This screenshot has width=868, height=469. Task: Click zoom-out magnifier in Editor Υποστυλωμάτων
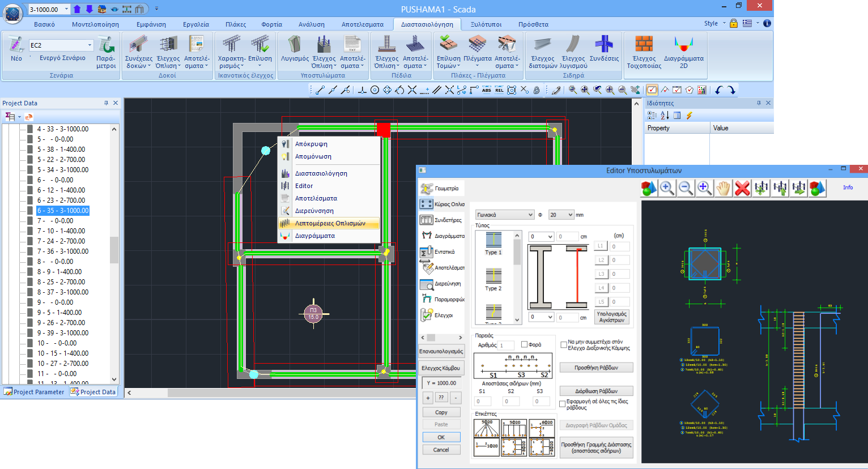(686, 188)
